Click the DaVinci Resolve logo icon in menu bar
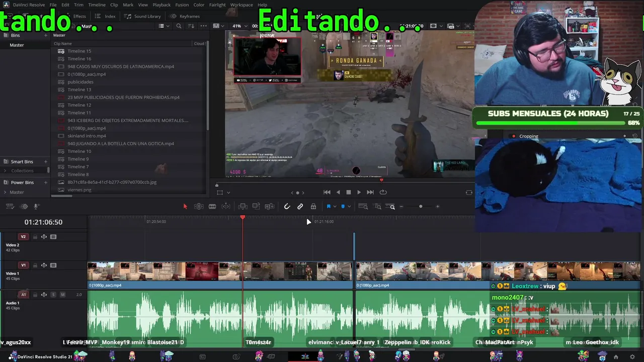 [6, 5]
